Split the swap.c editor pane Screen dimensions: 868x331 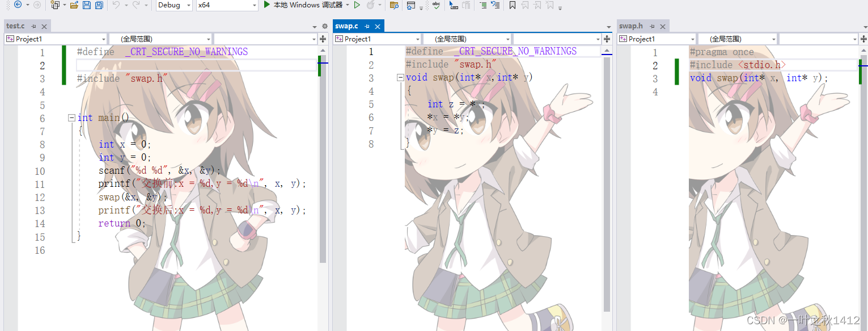click(x=607, y=39)
